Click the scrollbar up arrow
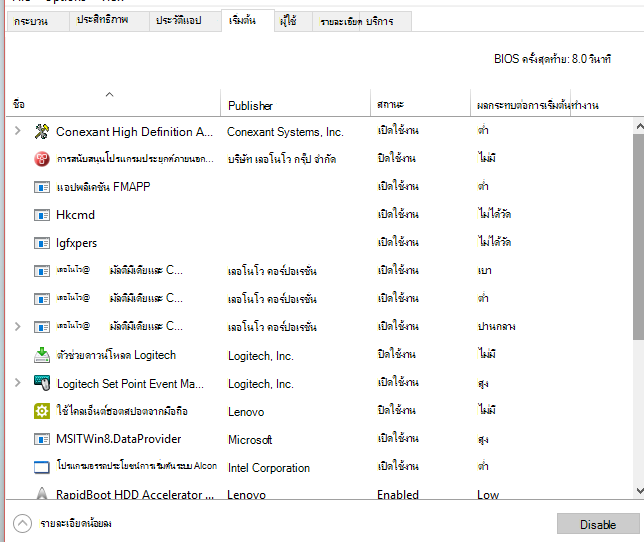The height and width of the screenshot is (542, 644). point(639,126)
